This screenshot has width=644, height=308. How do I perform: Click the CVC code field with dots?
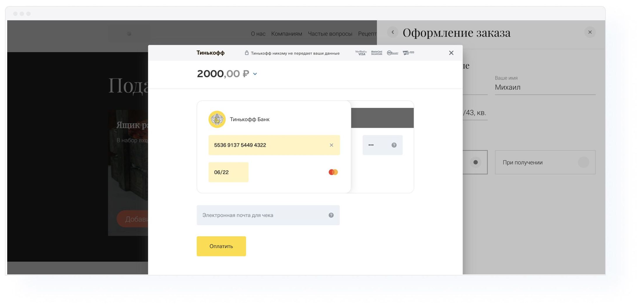coord(382,145)
